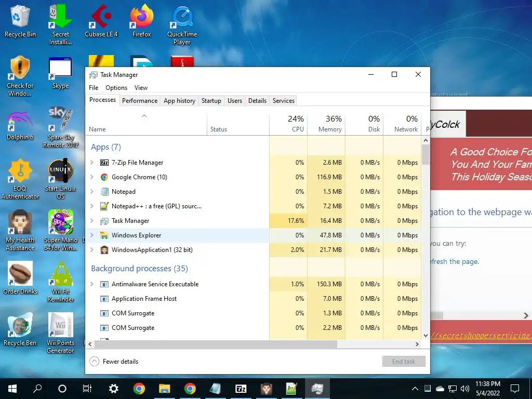The width and height of the screenshot is (532, 399).
Task: Show hidden system tray icons
Action: 415,389
